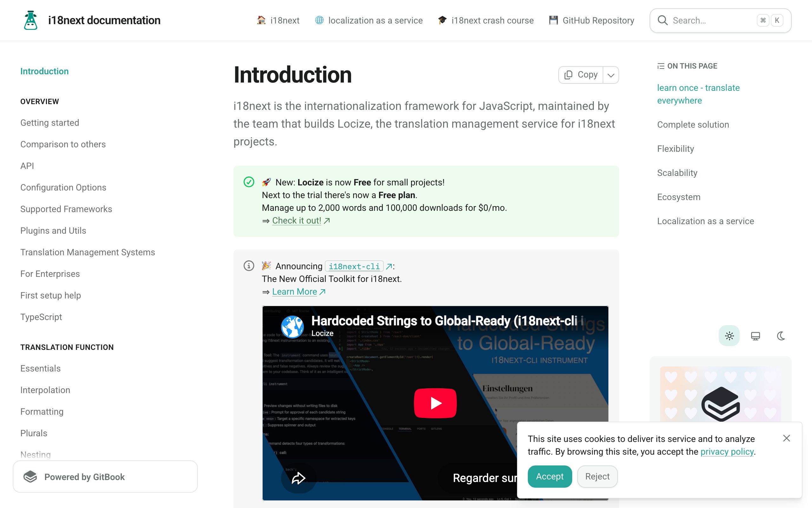Open the i18next home header link
This screenshot has width=812, height=508.
pyautogui.click(x=278, y=21)
